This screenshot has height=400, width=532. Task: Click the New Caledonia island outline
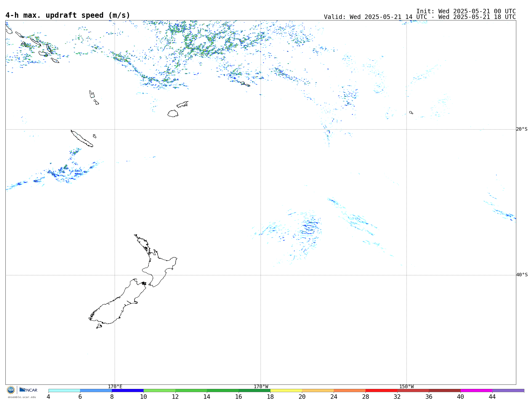82,138
